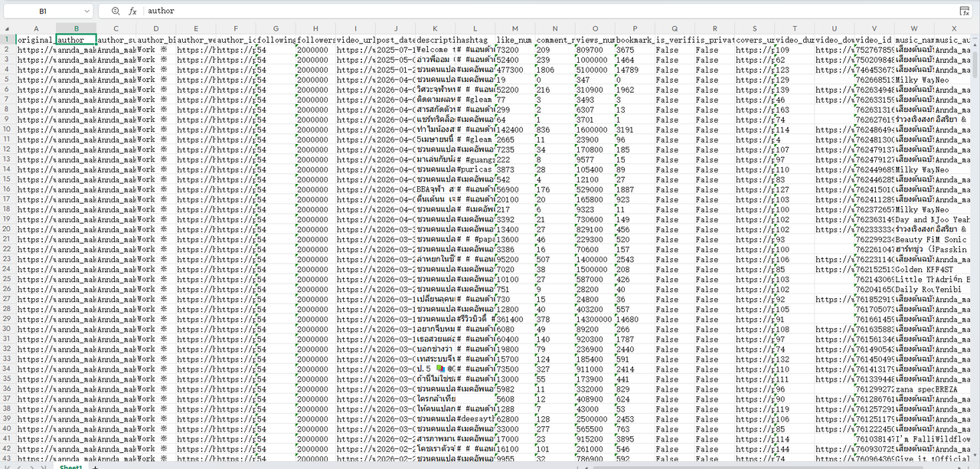Click the fx insert function icon

click(x=132, y=11)
